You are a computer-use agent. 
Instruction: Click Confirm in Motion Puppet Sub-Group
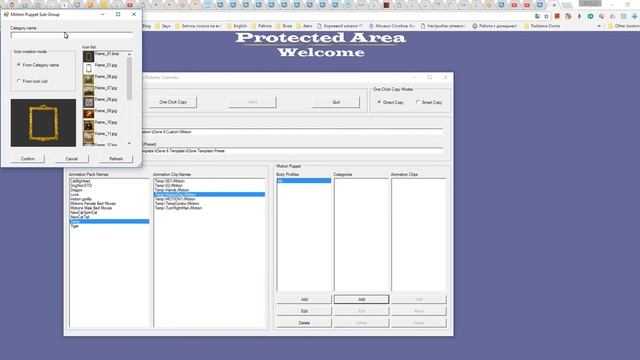[x=28, y=158]
